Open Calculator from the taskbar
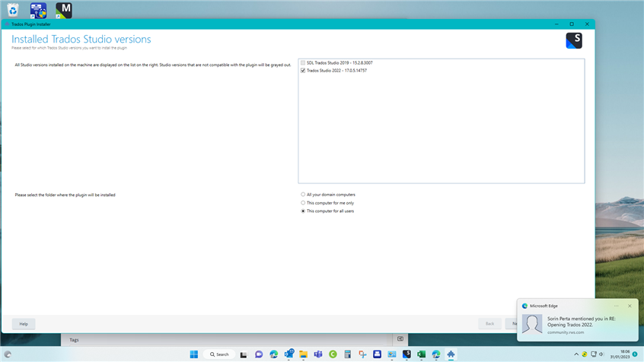 point(347,354)
